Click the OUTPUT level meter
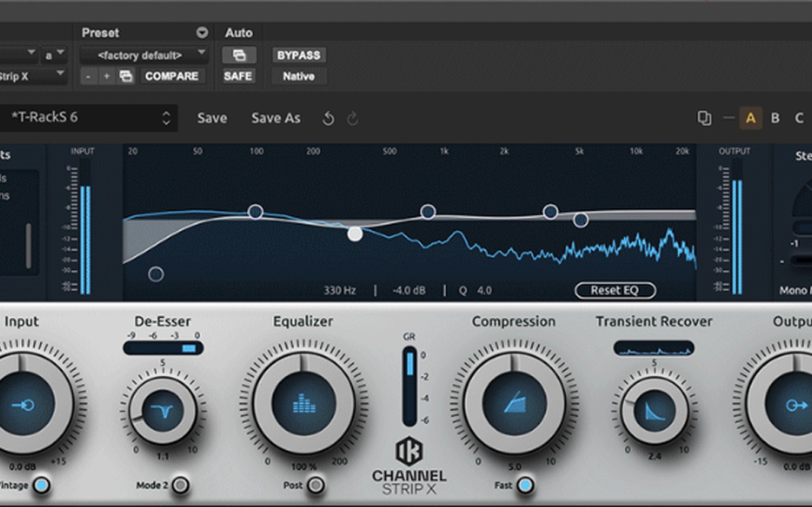 (737, 227)
